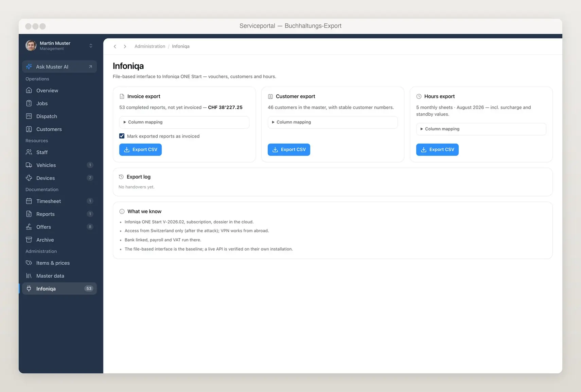Click the Infoniqa breadcrumb item
This screenshot has width=581, height=392.
(x=181, y=46)
